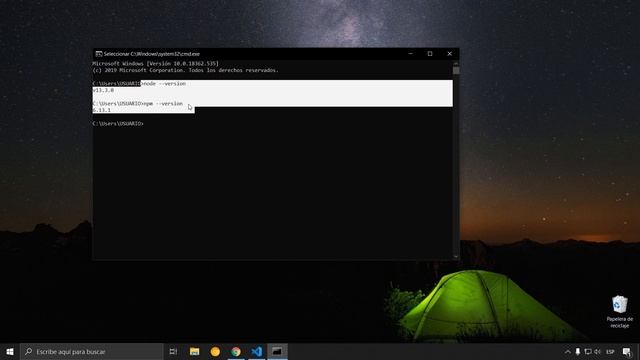Click the active cmd.exe taskbar button

pyautogui.click(x=277, y=351)
